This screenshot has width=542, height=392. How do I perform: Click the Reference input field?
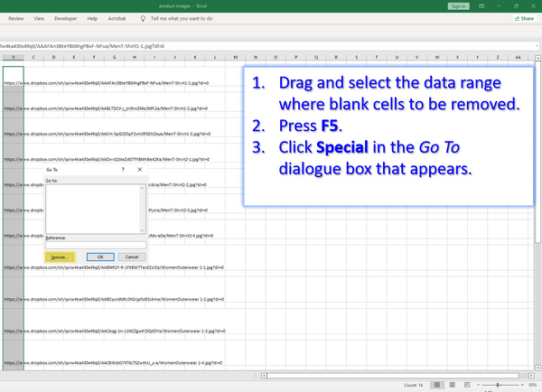coord(95,244)
